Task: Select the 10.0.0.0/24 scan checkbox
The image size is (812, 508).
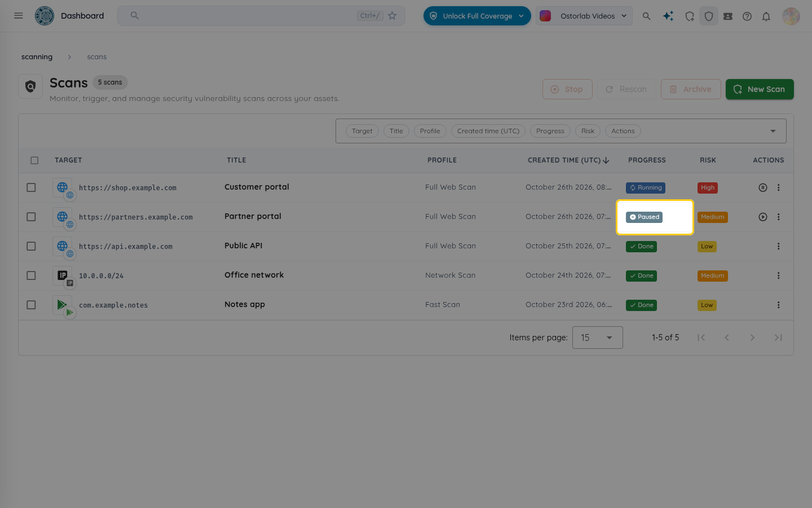Action: [x=31, y=275]
